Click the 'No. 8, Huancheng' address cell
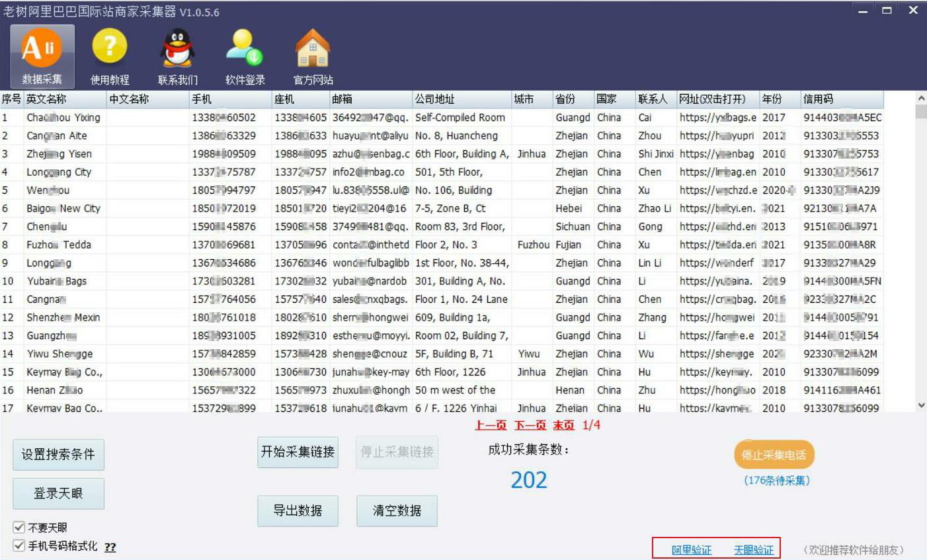 click(462, 136)
